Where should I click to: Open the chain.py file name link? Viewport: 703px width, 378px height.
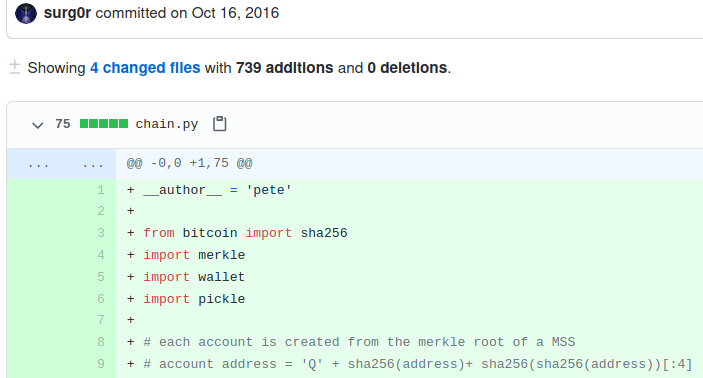click(x=167, y=124)
